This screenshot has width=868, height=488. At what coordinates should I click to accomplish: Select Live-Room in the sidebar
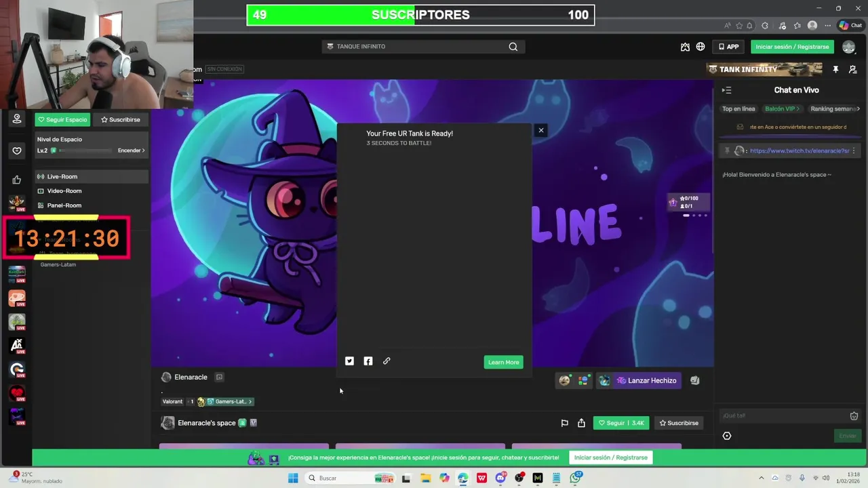[91, 177]
